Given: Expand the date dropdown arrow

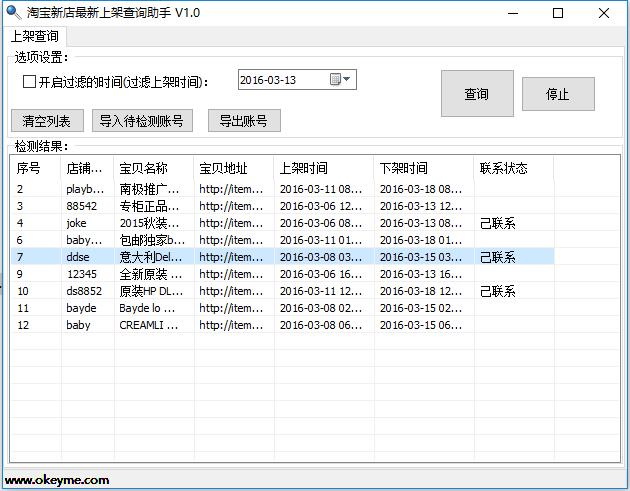Looking at the screenshot, I should (347, 79).
